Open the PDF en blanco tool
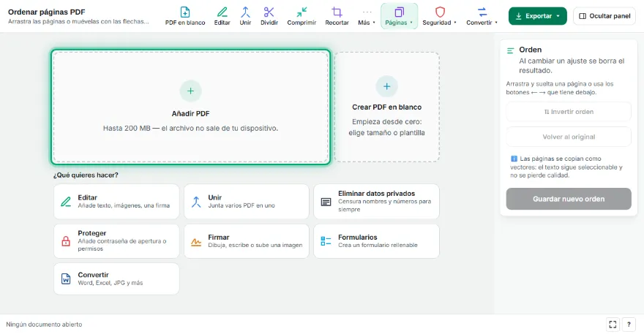 [185, 16]
